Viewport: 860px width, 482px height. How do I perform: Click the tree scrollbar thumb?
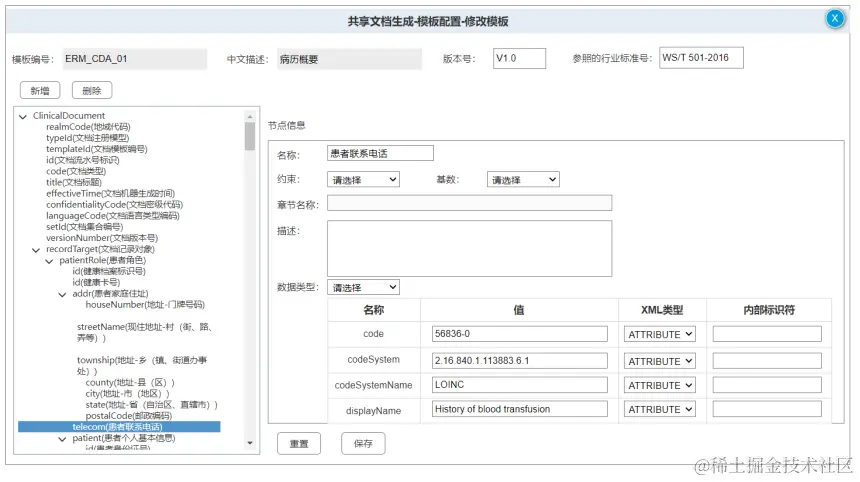click(x=250, y=136)
